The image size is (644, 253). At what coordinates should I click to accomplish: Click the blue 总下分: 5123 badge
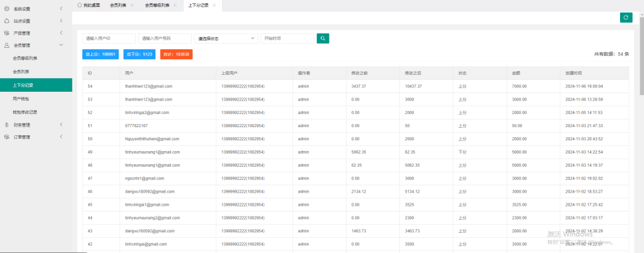139,54
